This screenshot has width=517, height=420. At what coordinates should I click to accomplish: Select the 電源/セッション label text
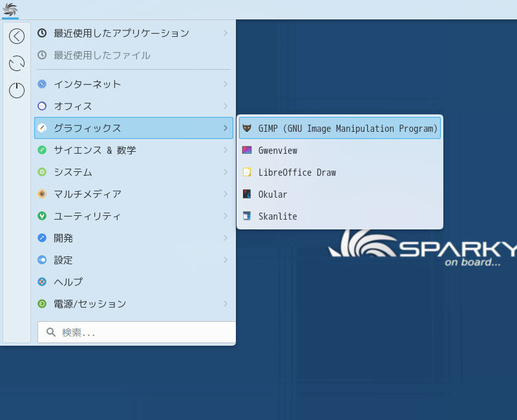pyautogui.click(x=90, y=304)
